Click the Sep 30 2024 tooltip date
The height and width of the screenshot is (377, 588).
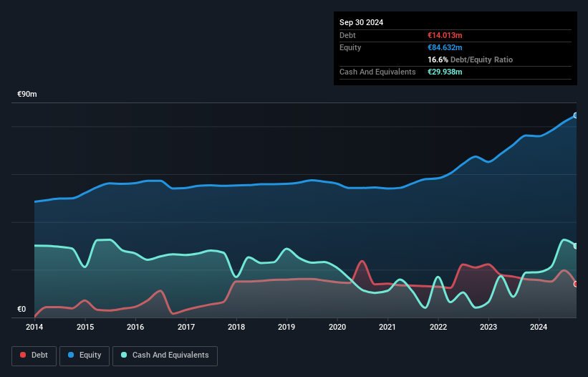click(361, 22)
